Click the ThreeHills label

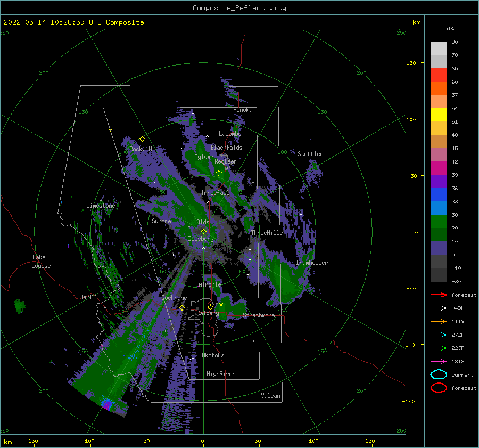267,233
